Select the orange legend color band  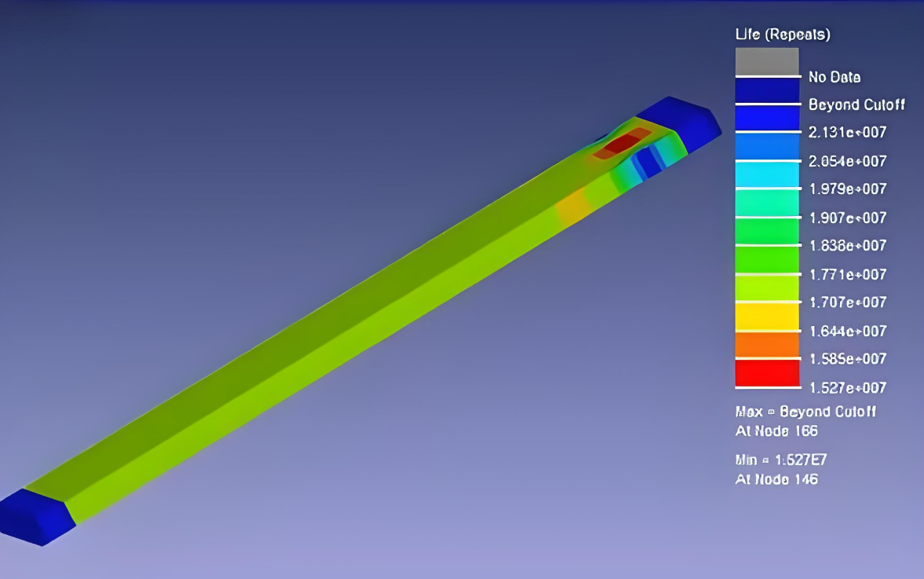766,344
